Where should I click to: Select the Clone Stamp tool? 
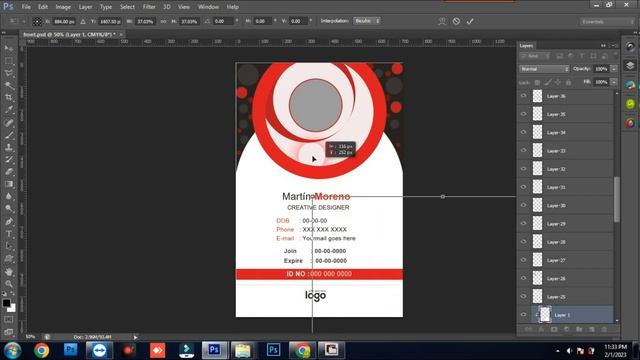[9, 147]
